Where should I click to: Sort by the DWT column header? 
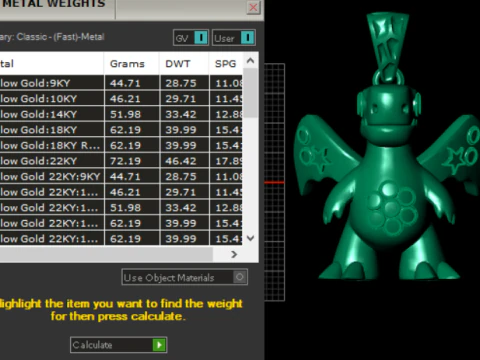tap(184, 63)
